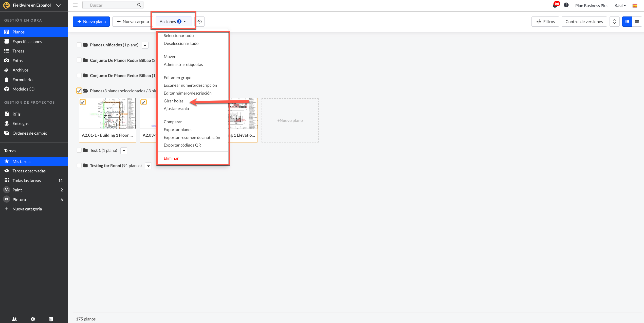Open the trash bin icon in sidebar
Image resolution: width=644 pixels, height=323 pixels.
point(51,319)
